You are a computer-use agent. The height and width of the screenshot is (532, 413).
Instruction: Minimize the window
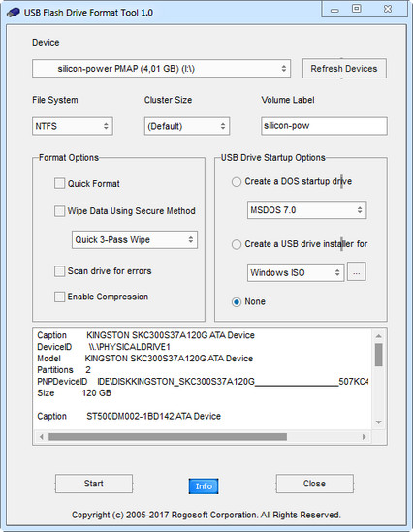[334, 10]
